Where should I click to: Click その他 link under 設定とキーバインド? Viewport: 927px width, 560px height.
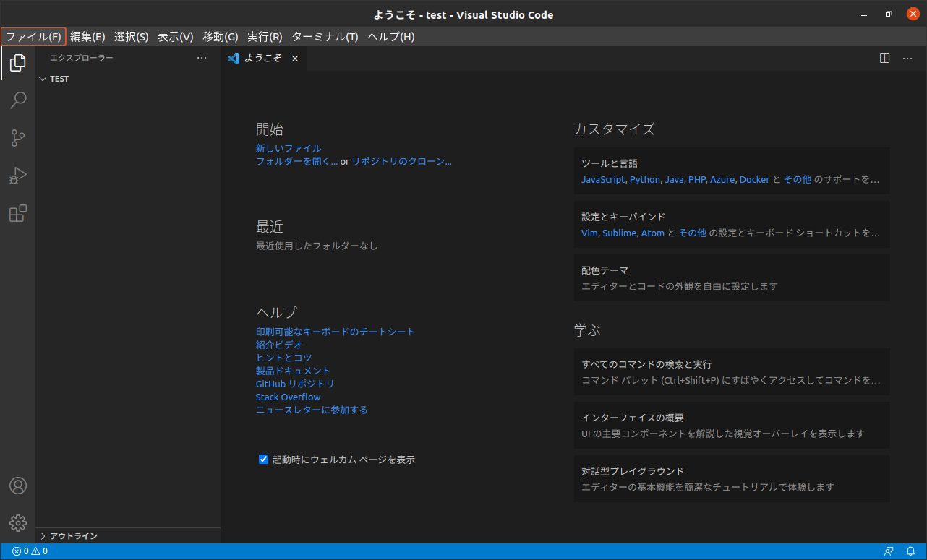[693, 233]
